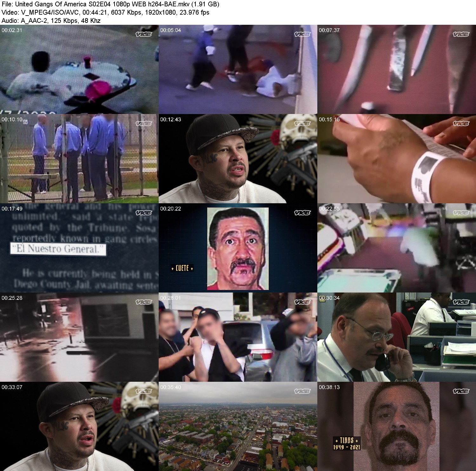Image resolution: width=476 pixels, height=471 pixels.
Task: Select the portrait thumbnail at 00:38:13
Action: point(397,427)
